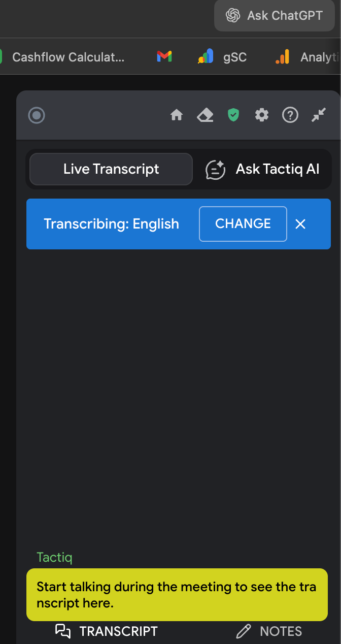
Task: Open Gmail from the bookmarks bar
Action: (164, 56)
